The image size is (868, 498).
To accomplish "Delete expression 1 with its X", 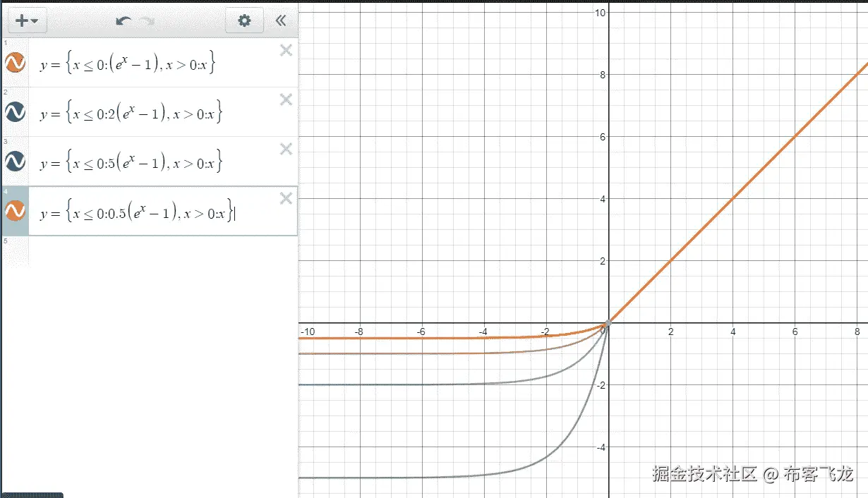I will pos(286,50).
